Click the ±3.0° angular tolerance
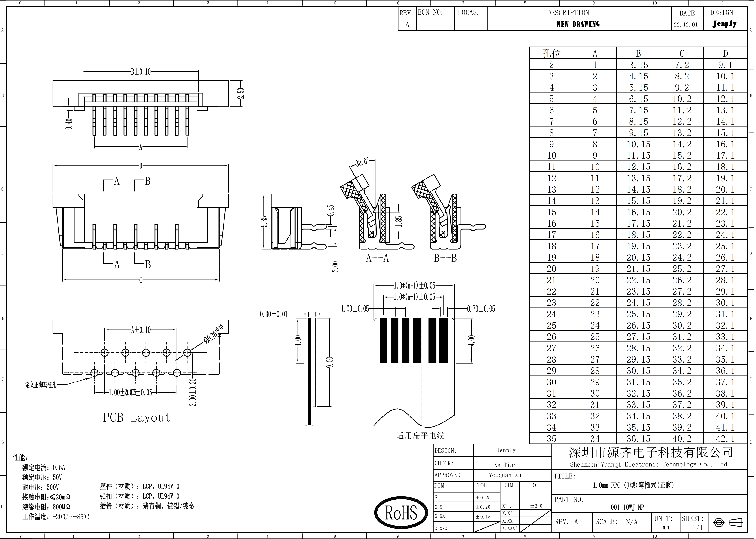 [537, 506]
